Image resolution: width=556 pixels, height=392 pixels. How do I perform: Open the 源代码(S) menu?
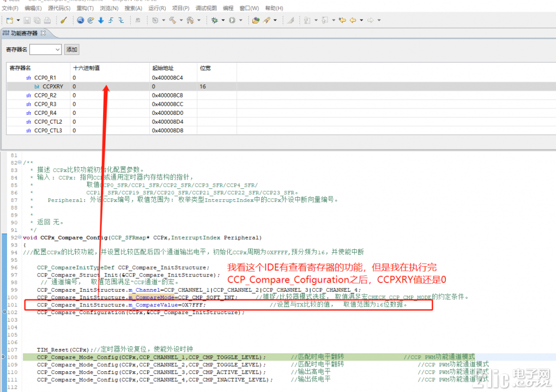[x=59, y=8]
